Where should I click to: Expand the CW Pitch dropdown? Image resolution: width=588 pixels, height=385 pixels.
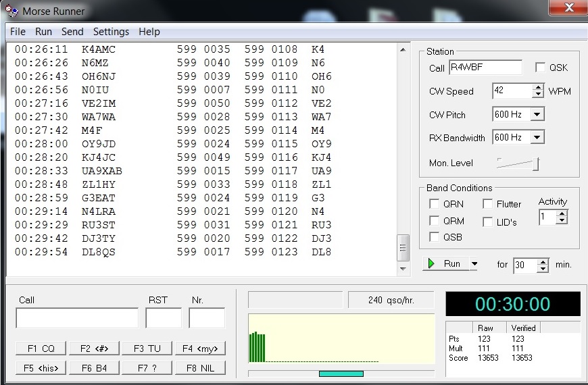click(537, 115)
